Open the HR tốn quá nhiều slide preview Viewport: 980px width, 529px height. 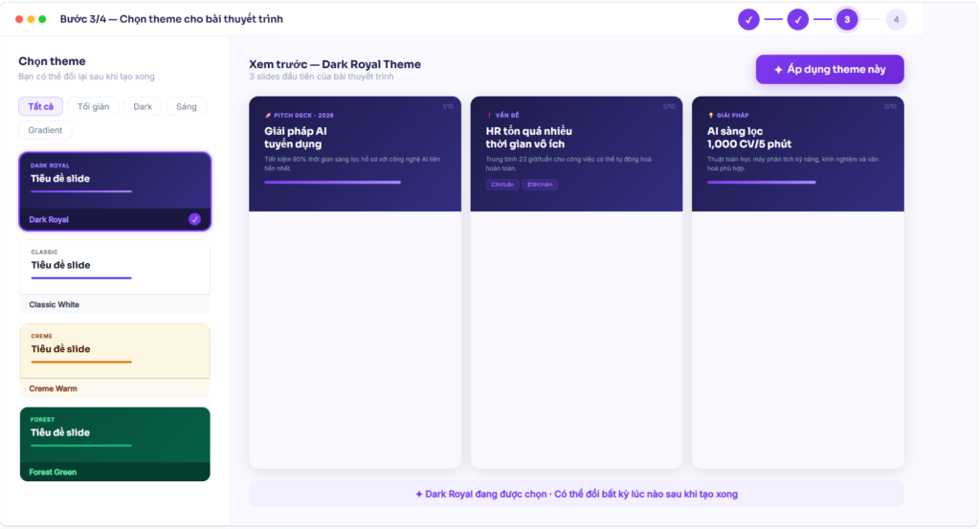[576, 281]
